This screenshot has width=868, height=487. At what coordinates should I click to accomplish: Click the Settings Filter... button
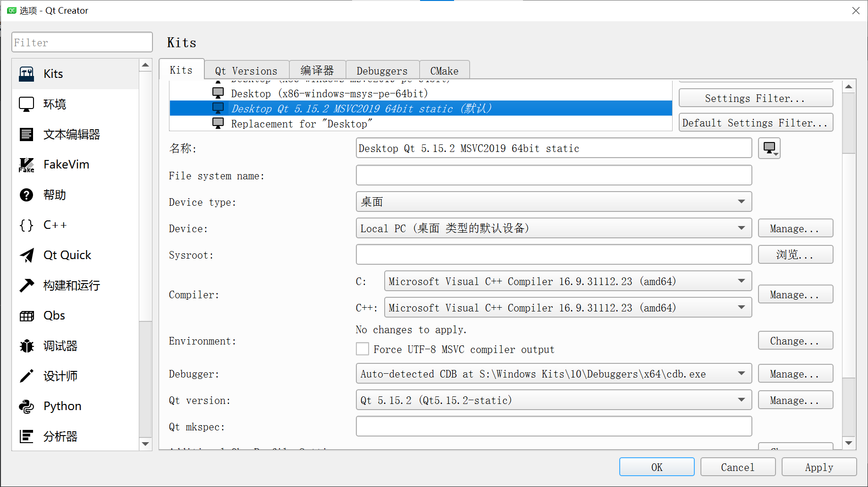pos(756,98)
